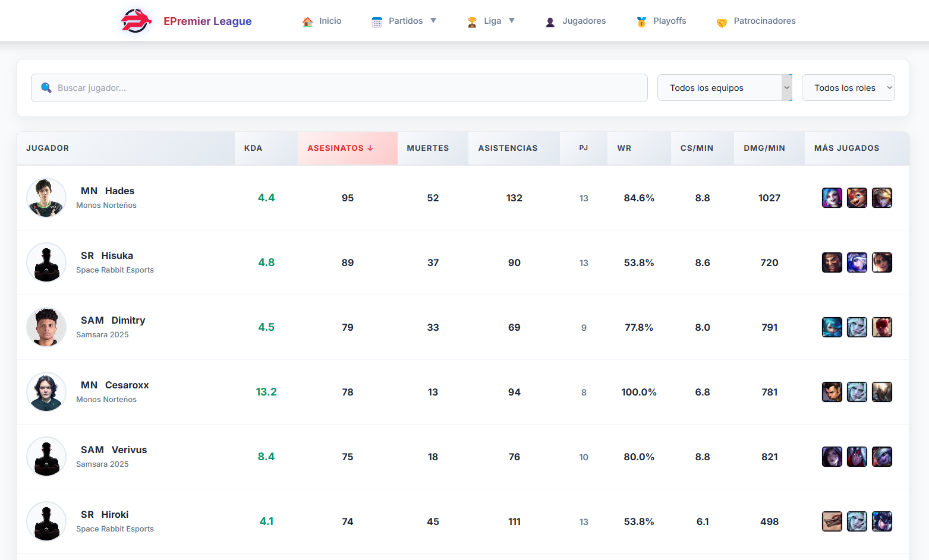This screenshot has width=929, height=560.
Task: Open the Todos los equipos dropdown
Action: pyautogui.click(x=724, y=88)
